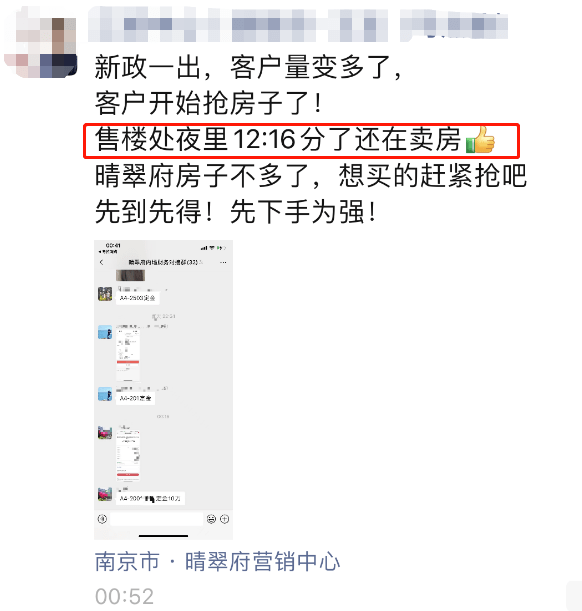Tap the plus attachment icon in chat bar
Image resolution: width=582 pixels, height=611 pixels.
tap(224, 519)
